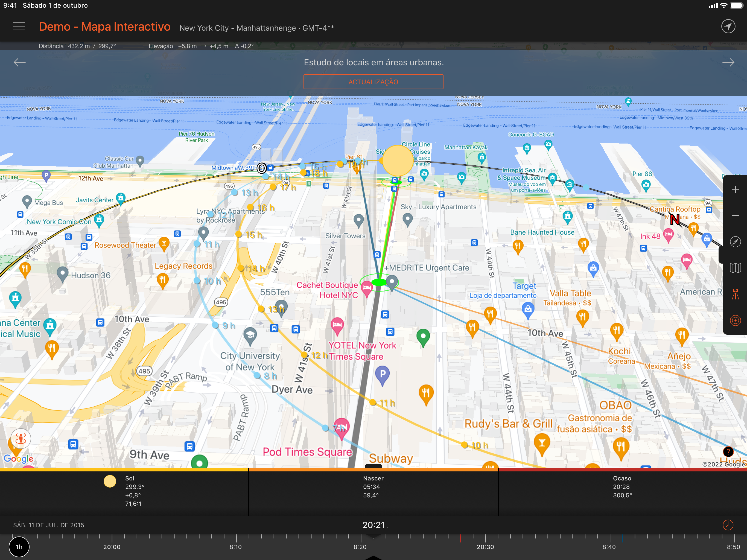Open the map layers icon

click(x=735, y=268)
